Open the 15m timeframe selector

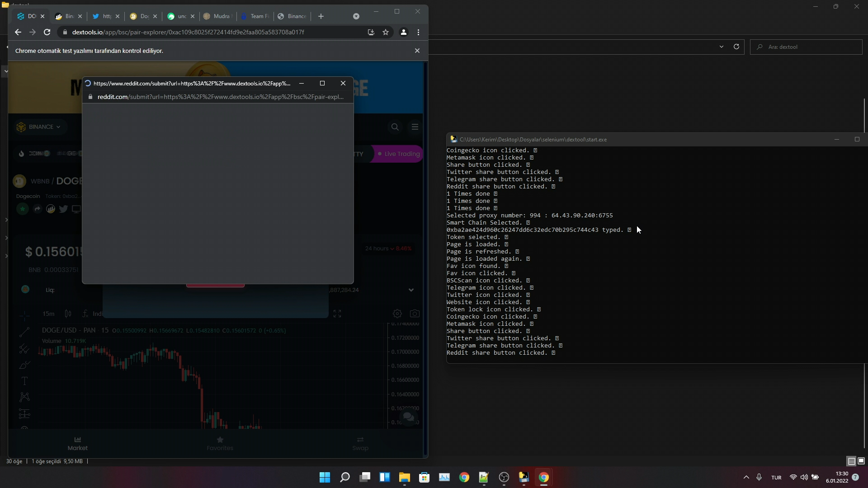[x=48, y=314]
